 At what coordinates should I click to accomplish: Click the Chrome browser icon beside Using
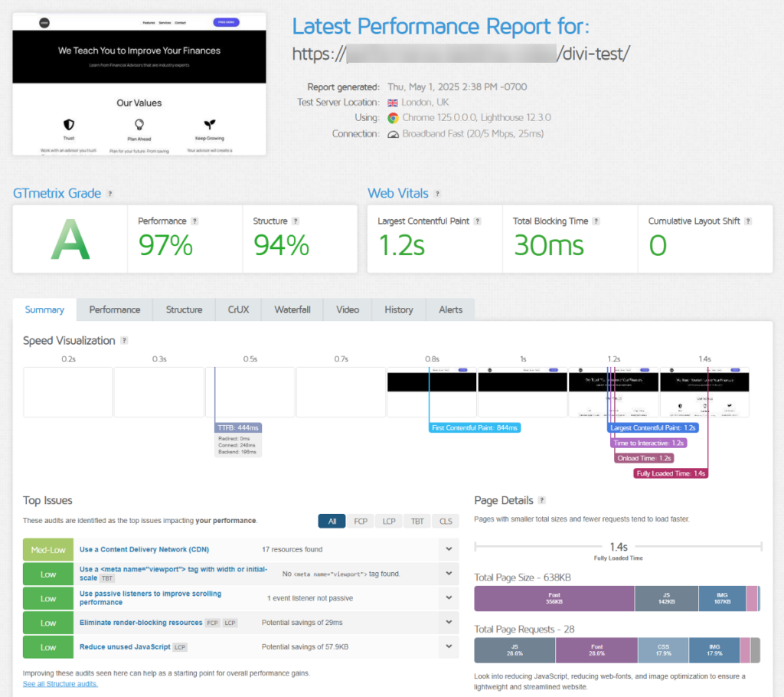392,118
